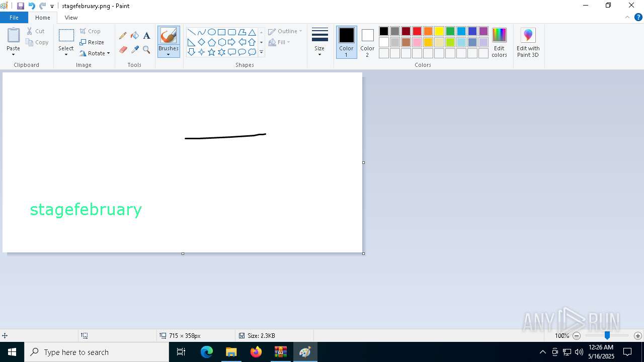Pick the Right arrow shape
Screen dimensions: 644x362
point(232,42)
